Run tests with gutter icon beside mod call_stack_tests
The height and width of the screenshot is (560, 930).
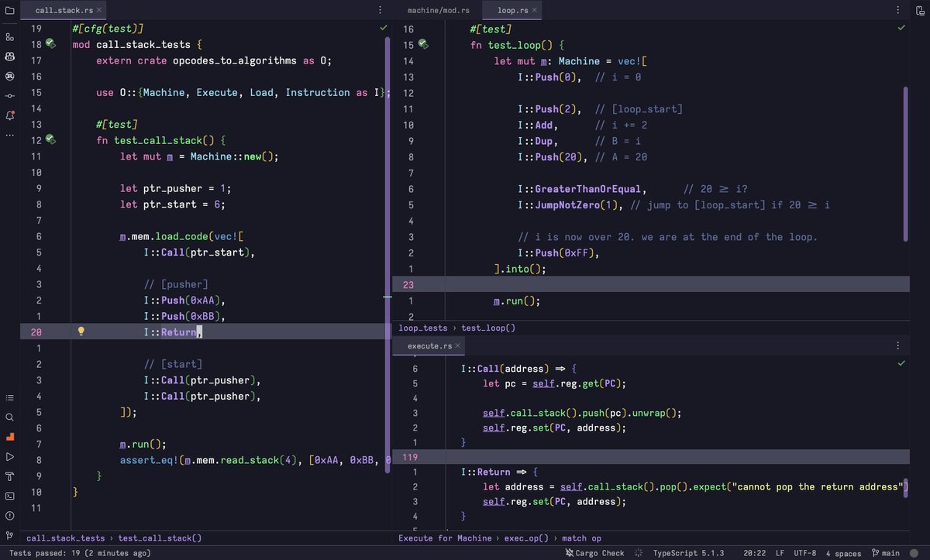pos(50,44)
